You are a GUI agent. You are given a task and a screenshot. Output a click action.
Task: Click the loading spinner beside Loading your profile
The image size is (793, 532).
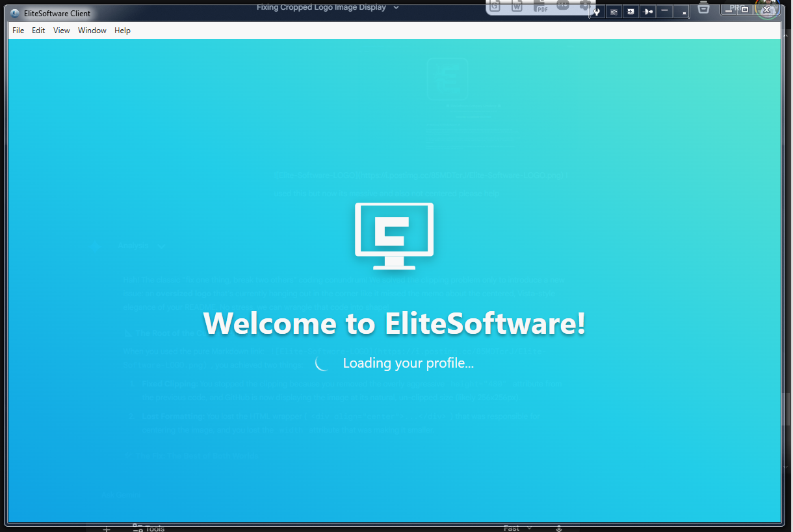(x=323, y=363)
